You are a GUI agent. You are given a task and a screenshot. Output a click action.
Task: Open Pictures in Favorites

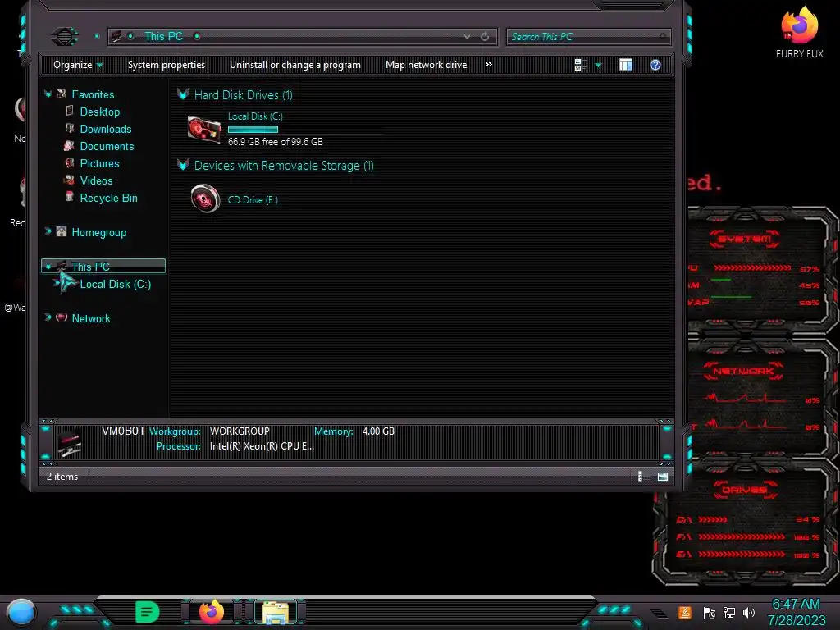(x=99, y=163)
